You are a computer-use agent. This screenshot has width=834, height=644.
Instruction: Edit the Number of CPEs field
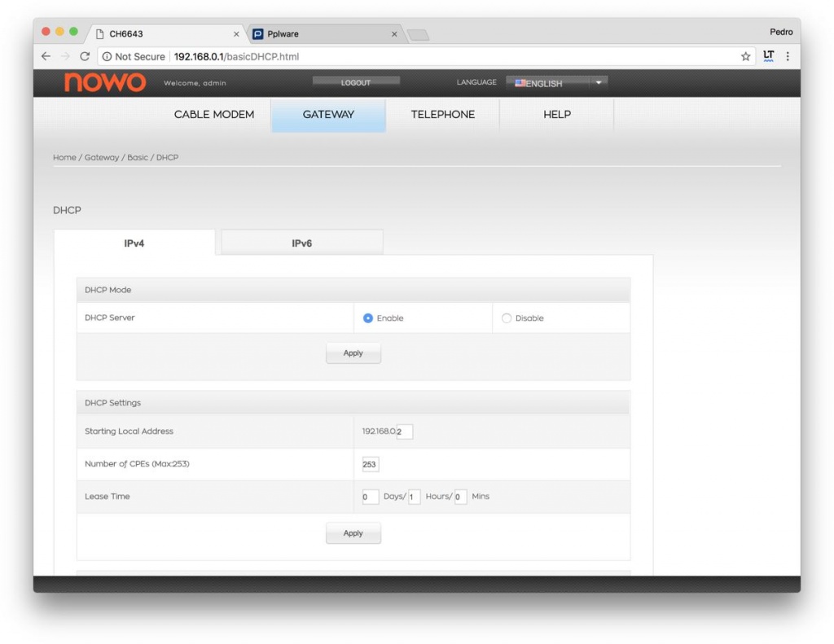(x=370, y=464)
